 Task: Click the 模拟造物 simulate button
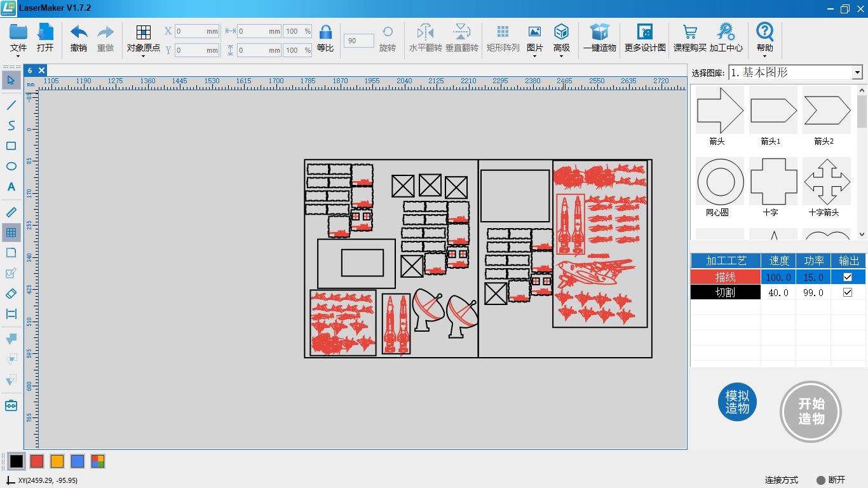[737, 402]
